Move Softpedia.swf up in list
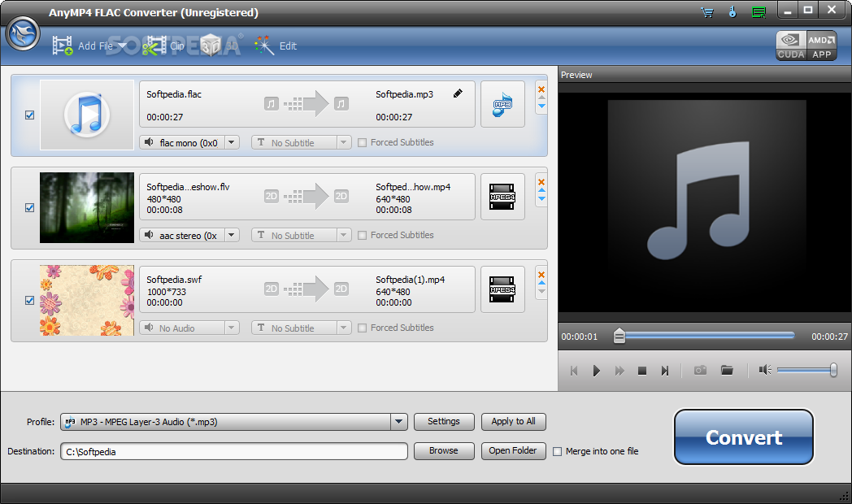Viewport: 852px width, 504px height. click(541, 282)
